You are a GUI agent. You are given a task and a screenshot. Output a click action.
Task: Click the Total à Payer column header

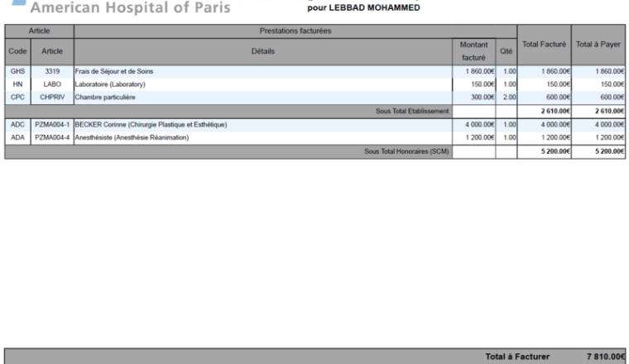pos(598,45)
